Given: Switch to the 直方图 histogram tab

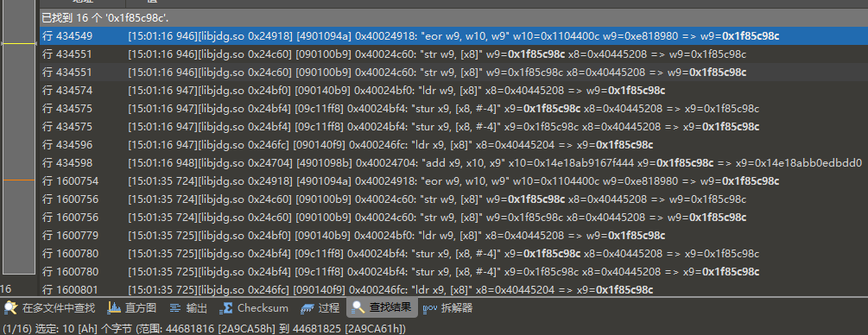Looking at the screenshot, I should [132, 308].
